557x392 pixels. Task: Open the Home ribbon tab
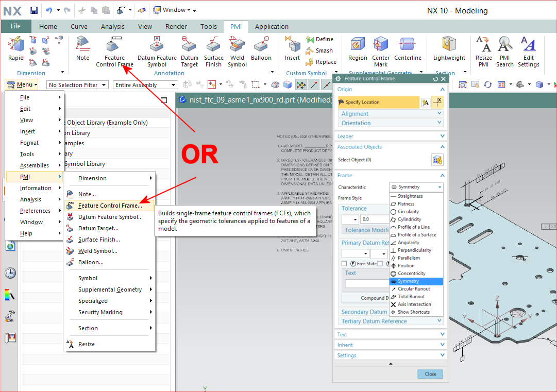(x=48, y=27)
